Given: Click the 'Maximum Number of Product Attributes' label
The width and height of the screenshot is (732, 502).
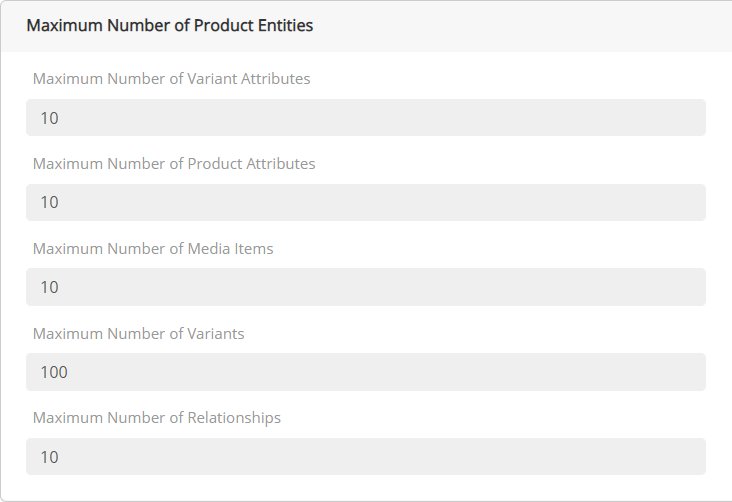Looking at the screenshot, I should coord(174,164).
